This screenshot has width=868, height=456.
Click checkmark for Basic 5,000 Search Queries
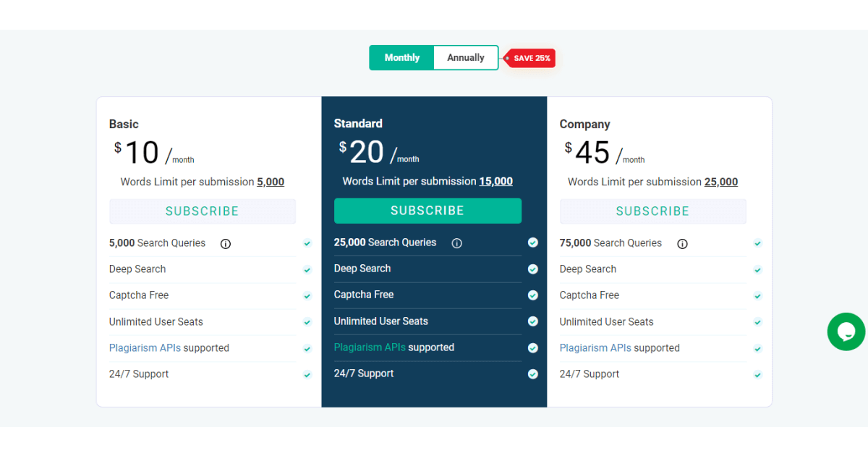307,244
